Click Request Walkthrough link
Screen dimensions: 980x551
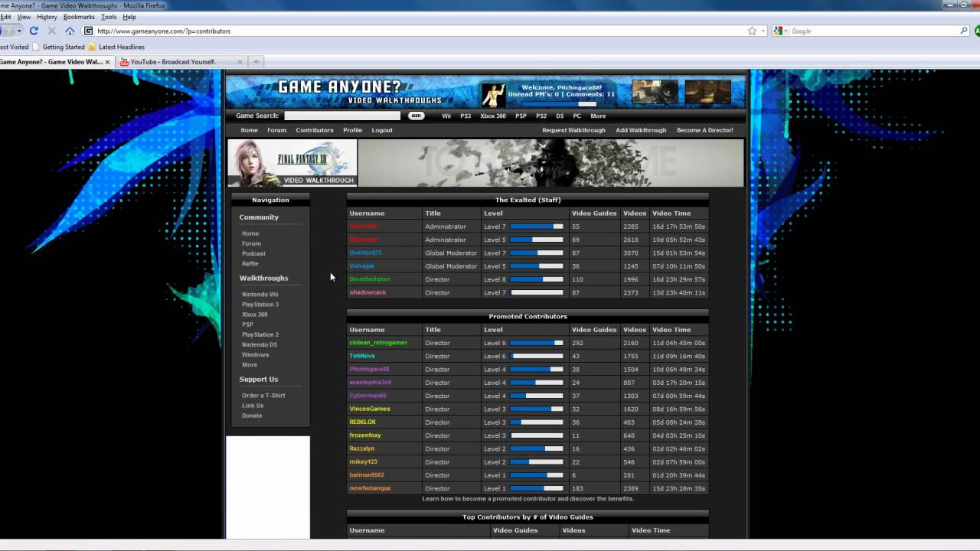pos(573,130)
